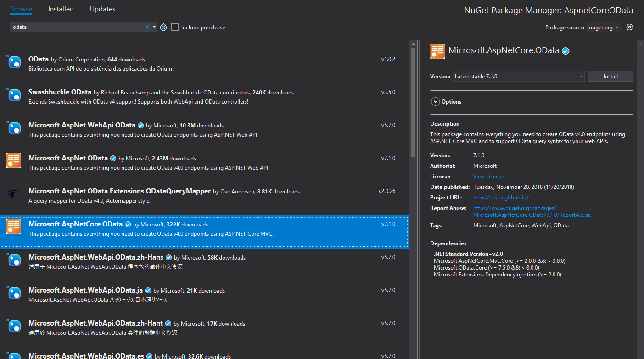The width and height of the screenshot is (644, 359).
Task: Open the View License link
Action: (x=488, y=177)
